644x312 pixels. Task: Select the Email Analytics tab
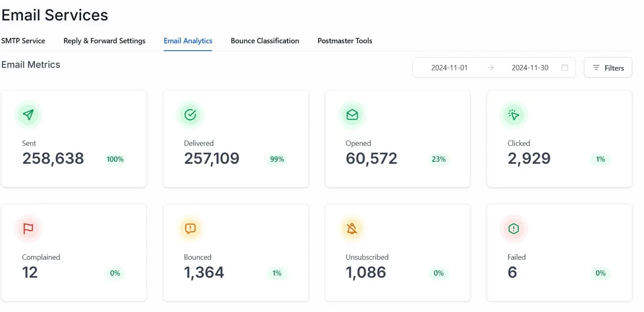[188, 41]
